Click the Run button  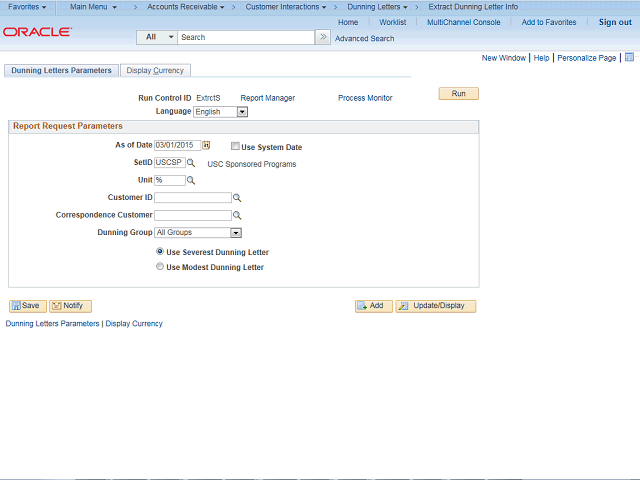click(458, 93)
